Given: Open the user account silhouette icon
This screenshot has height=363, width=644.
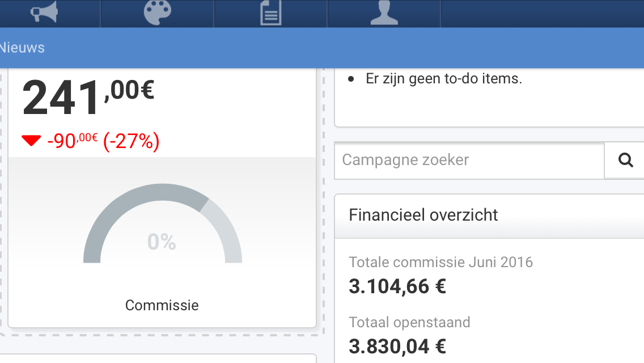Looking at the screenshot, I should point(384,12).
